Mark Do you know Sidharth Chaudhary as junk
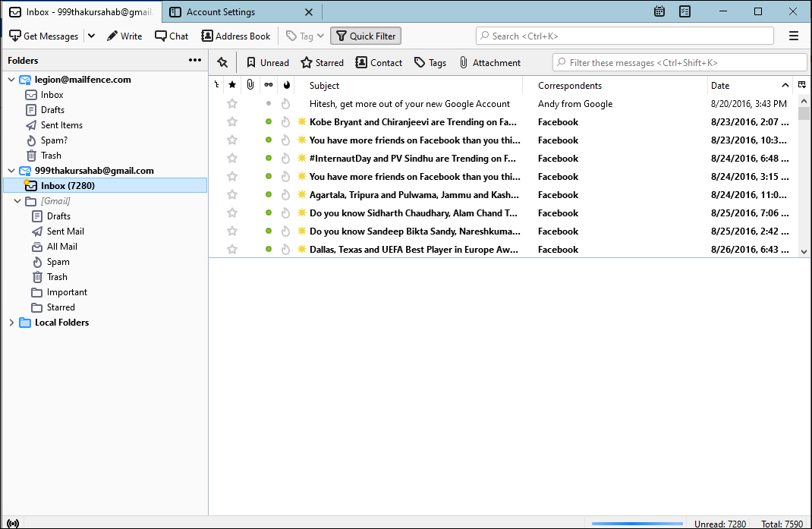The height and width of the screenshot is (529, 812). (x=285, y=213)
